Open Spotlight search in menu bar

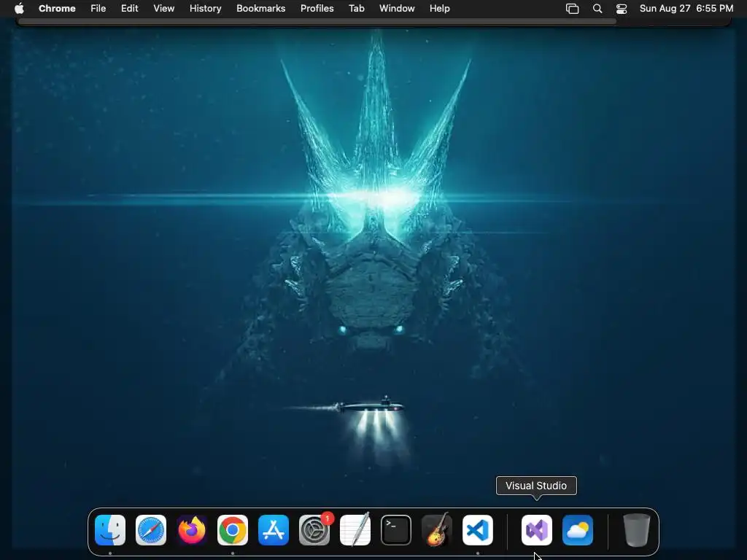click(597, 9)
